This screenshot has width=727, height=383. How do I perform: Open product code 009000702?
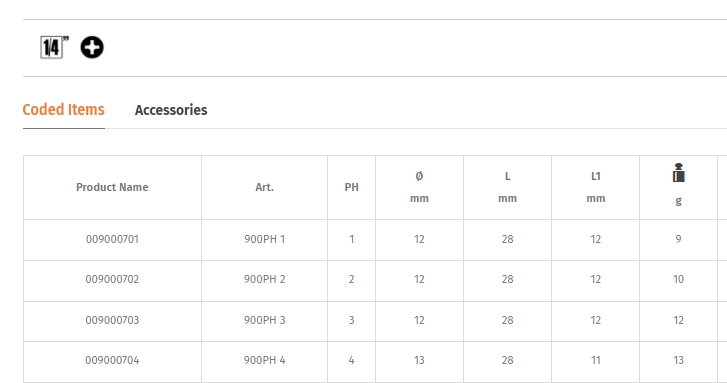[x=112, y=279]
